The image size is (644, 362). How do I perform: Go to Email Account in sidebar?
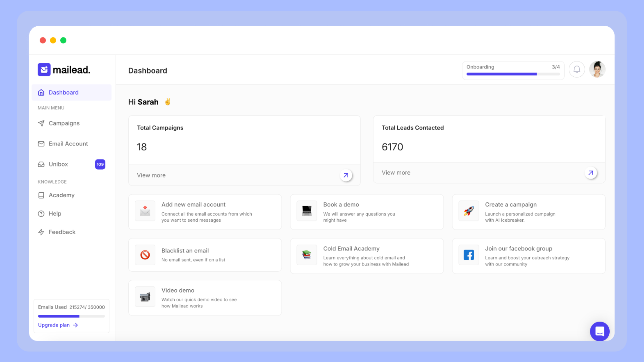pyautogui.click(x=68, y=144)
